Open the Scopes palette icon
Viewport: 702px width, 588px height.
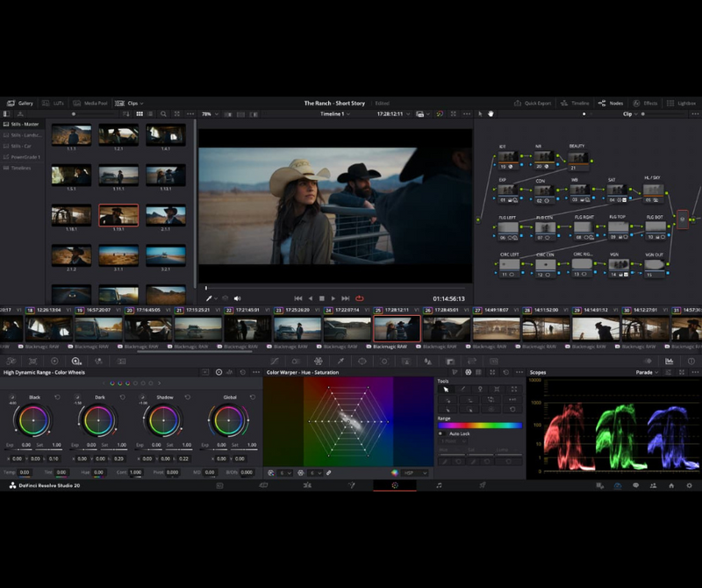[x=670, y=362]
